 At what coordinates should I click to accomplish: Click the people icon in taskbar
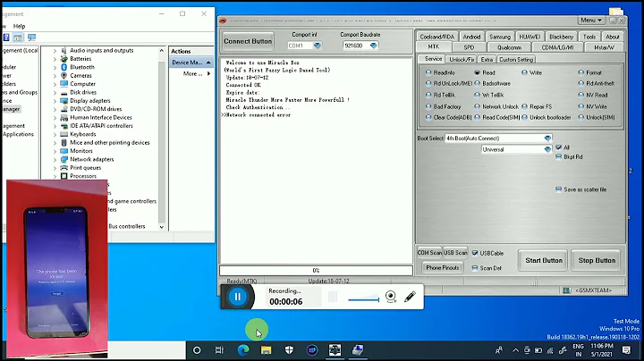[x=499, y=350]
